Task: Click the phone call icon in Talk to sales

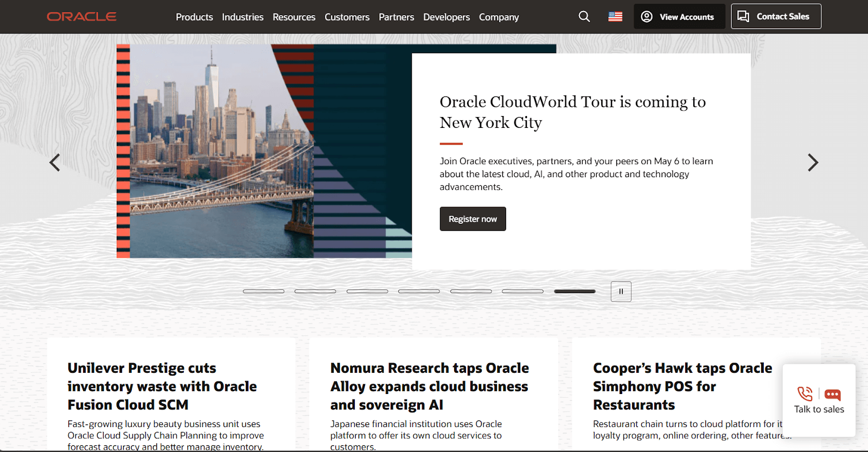Action: (805, 394)
